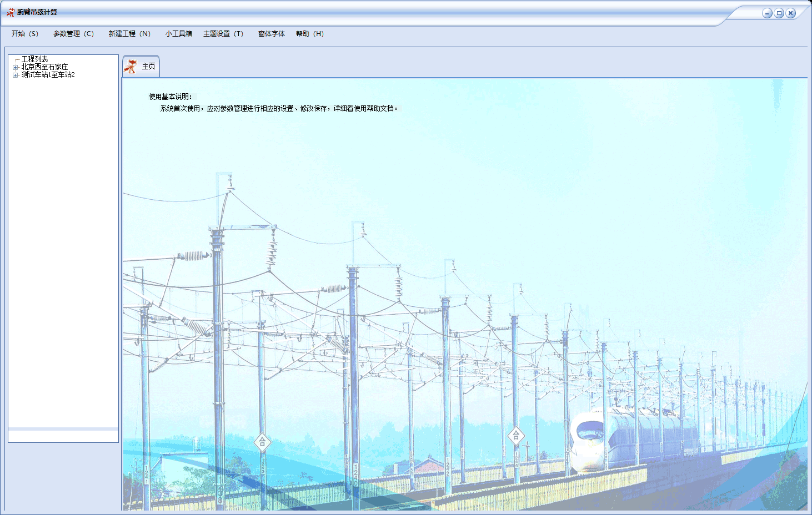
Task: Open the 新建工程 (N) menu
Action: tap(129, 34)
